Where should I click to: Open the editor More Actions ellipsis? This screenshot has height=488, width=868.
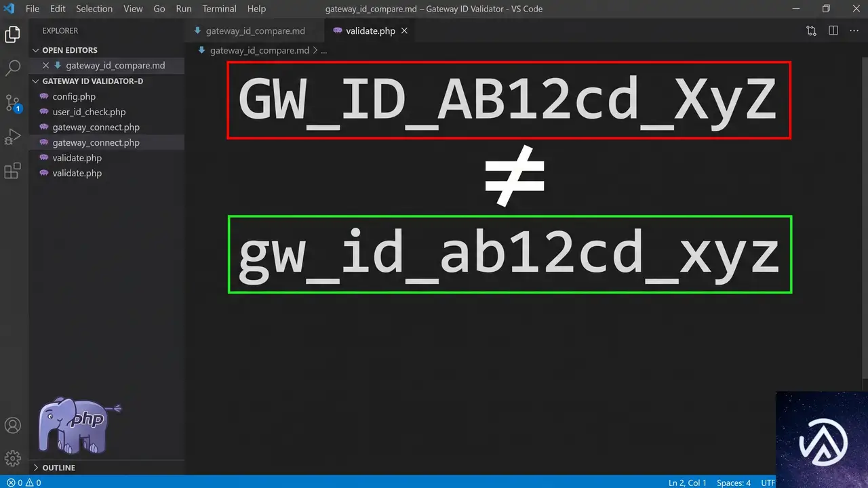click(x=854, y=31)
